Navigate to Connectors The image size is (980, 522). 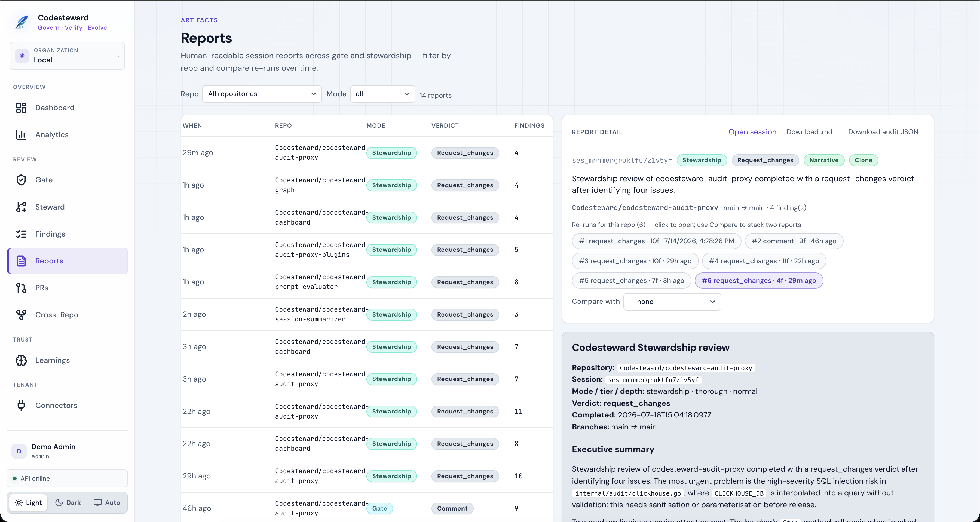coord(67,406)
